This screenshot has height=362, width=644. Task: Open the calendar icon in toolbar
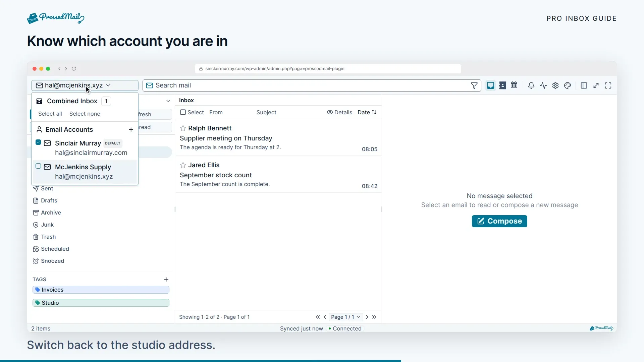514,85
